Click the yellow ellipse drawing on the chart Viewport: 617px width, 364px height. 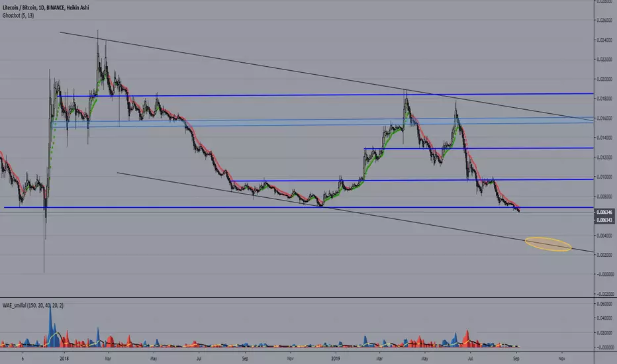pos(548,244)
